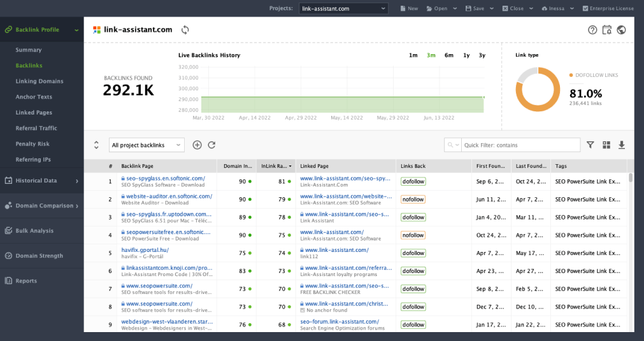Select the 3y history range
The height and width of the screenshot is (341, 644).
[x=482, y=55]
